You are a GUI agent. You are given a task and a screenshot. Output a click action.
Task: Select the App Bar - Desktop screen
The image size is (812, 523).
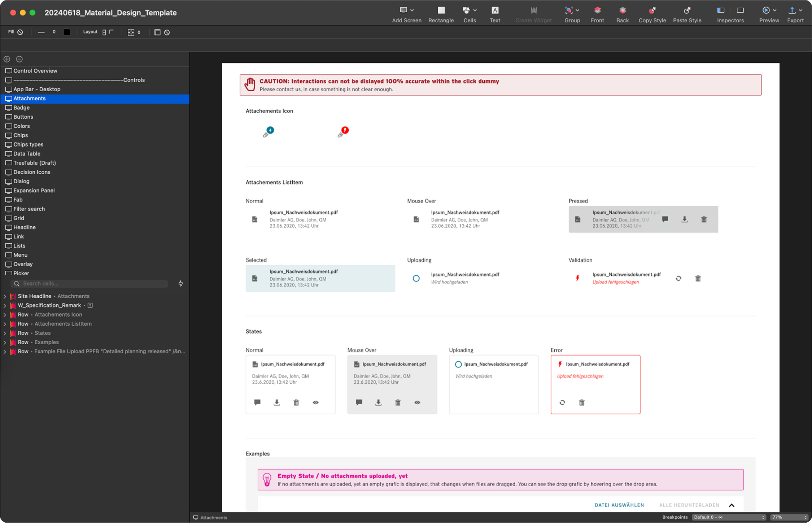(95, 89)
